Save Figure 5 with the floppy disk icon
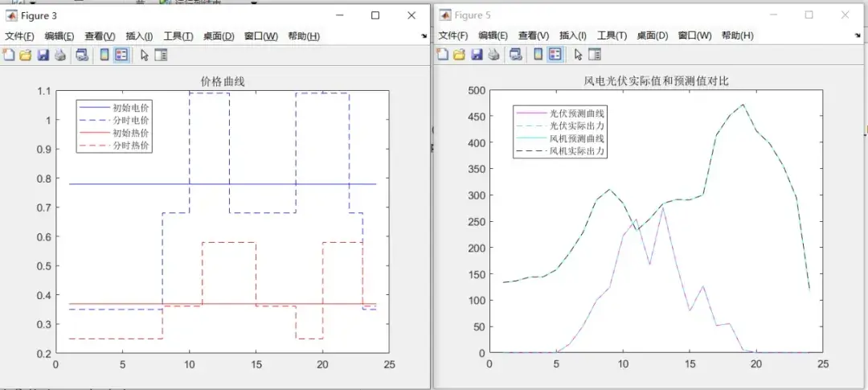The height and width of the screenshot is (390, 868). (x=477, y=55)
